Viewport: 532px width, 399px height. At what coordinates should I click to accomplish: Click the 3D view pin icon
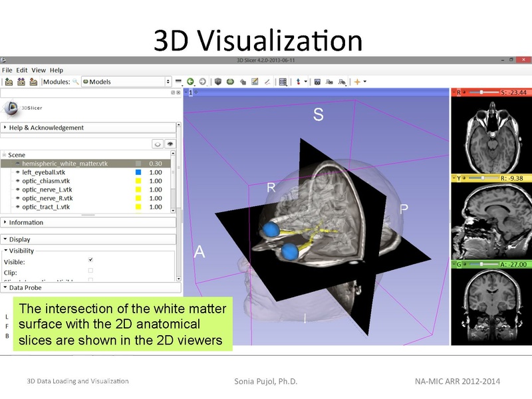click(x=186, y=92)
